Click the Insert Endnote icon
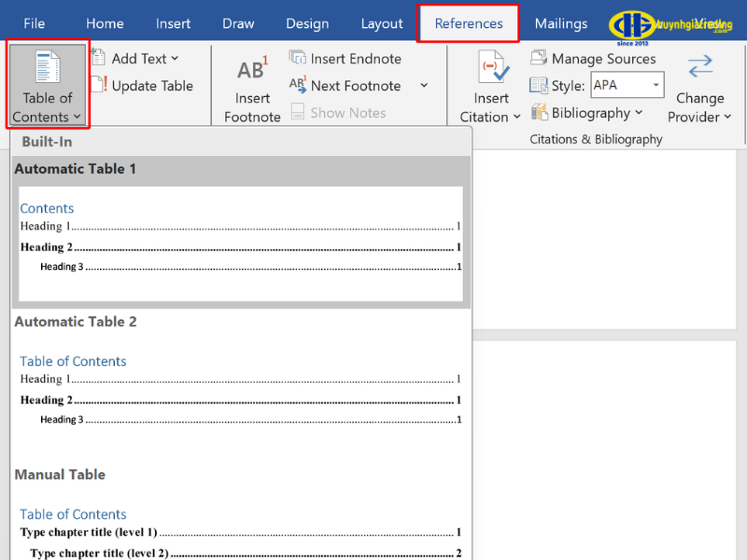747x560 pixels. [x=298, y=58]
